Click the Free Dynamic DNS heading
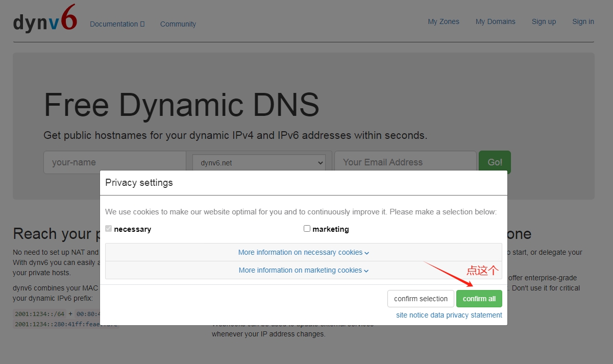 (x=181, y=105)
